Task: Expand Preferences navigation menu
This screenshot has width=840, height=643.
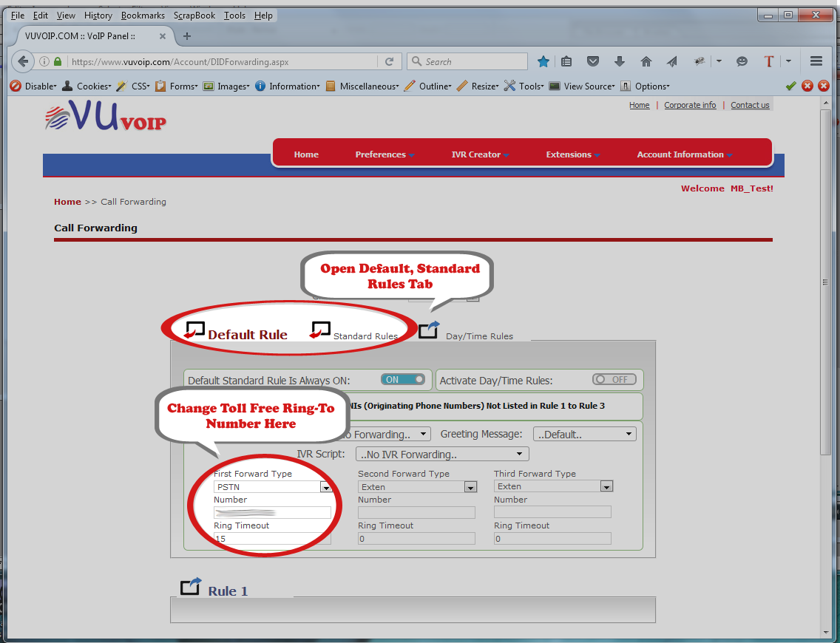Action: pyautogui.click(x=385, y=154)
